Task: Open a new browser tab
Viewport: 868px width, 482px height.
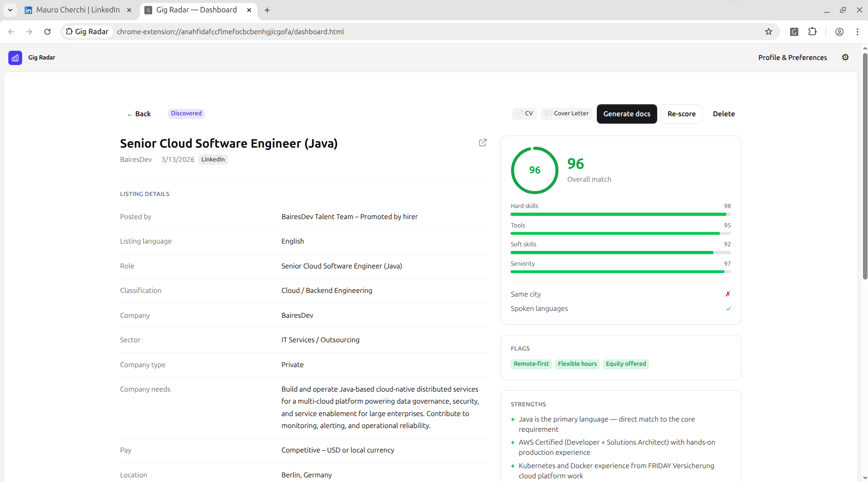Action: click(267, 10)
